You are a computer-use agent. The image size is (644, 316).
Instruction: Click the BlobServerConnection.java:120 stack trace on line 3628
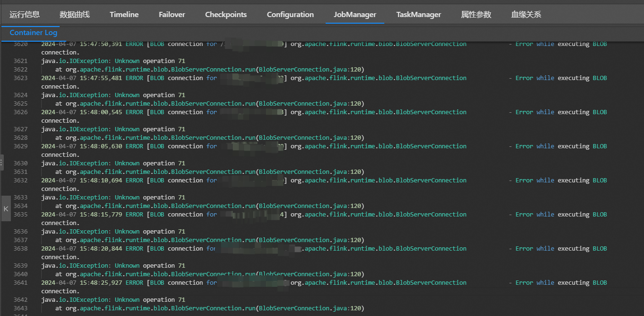pyautogui.click(x=310, y=137)
